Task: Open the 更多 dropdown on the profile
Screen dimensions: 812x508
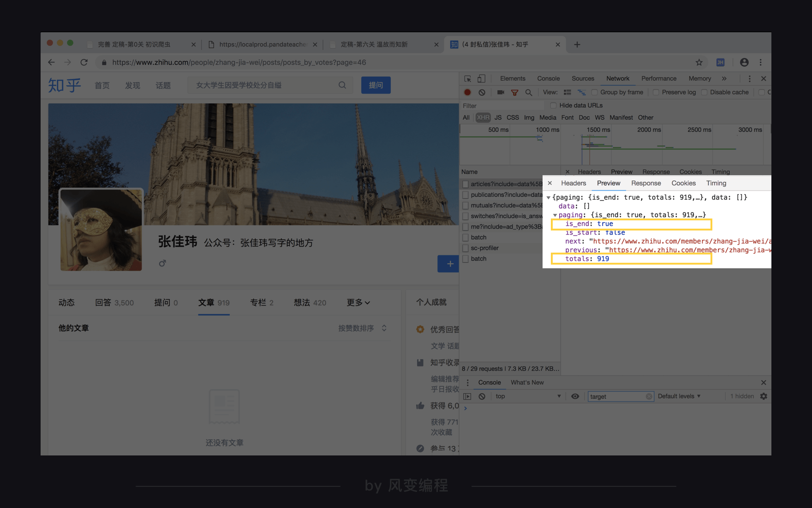Action: coord(358,302)
